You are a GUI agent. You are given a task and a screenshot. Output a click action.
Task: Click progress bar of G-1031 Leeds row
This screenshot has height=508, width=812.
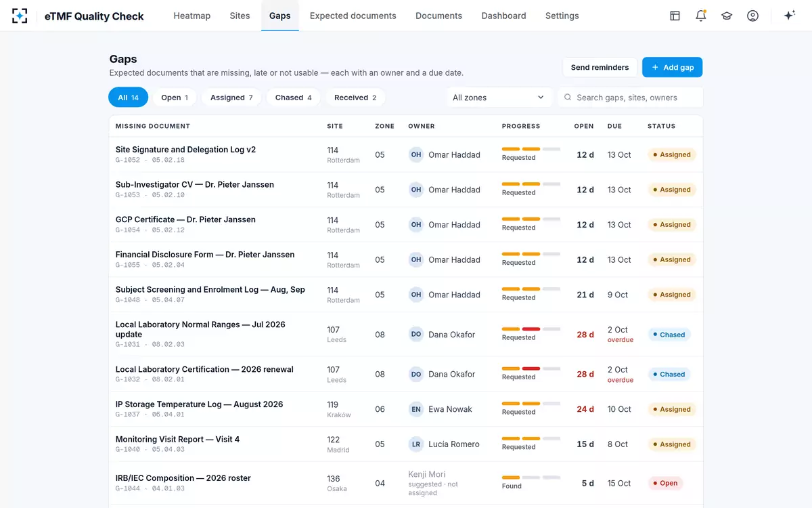click(531, 329)
